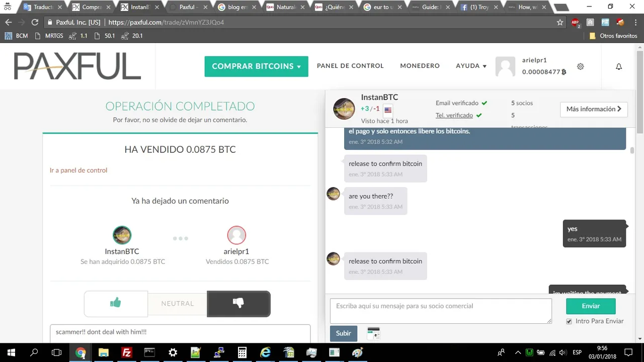The width and height of the screenshot is (644, 362).
Task: Open the Windows search icon
Action: click(x=34, y=352)
